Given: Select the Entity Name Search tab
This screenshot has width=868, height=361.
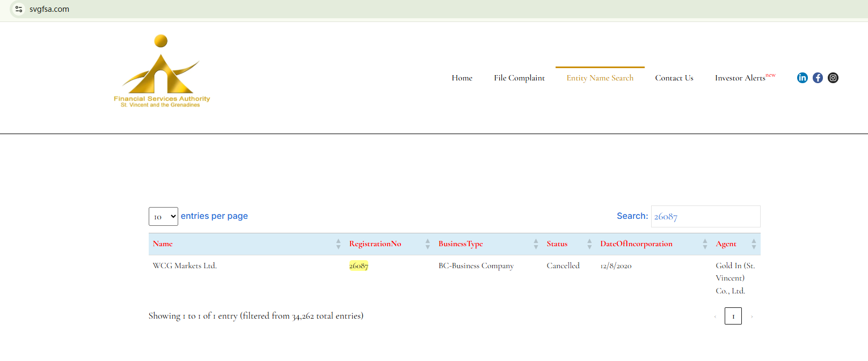Looking at the screenshot, I should [x=600, y=78].
